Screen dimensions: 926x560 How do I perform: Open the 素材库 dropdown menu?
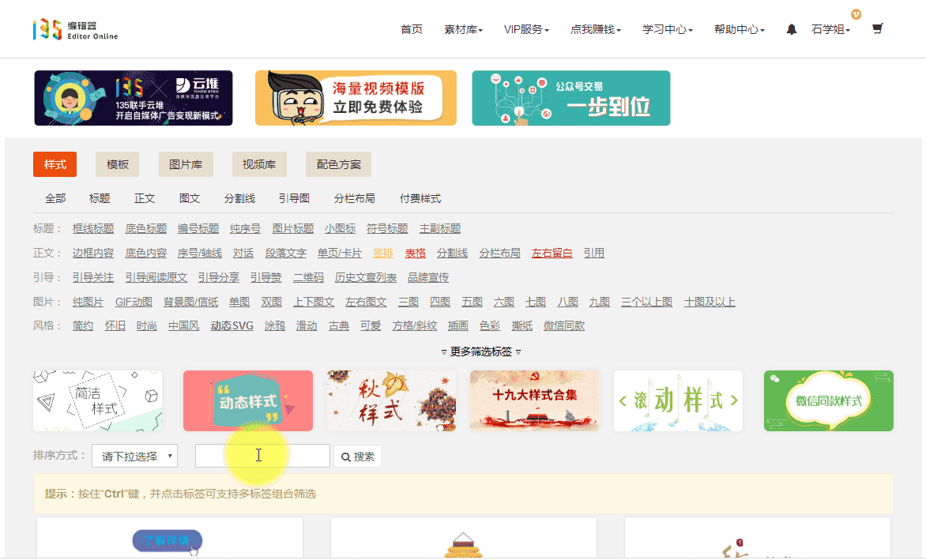click(463, 29)
